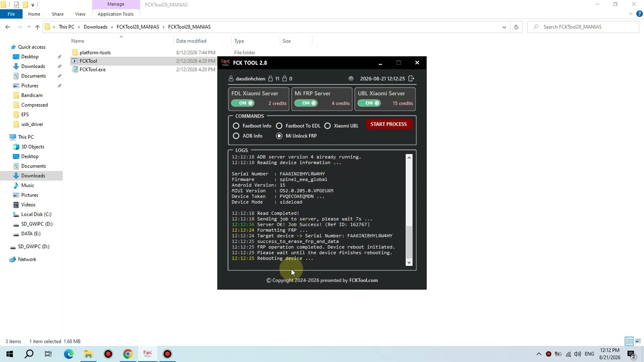The height and width of the screenshot is (362, 644).
Task: Open the volume icon in system tray
Action: 578,354
